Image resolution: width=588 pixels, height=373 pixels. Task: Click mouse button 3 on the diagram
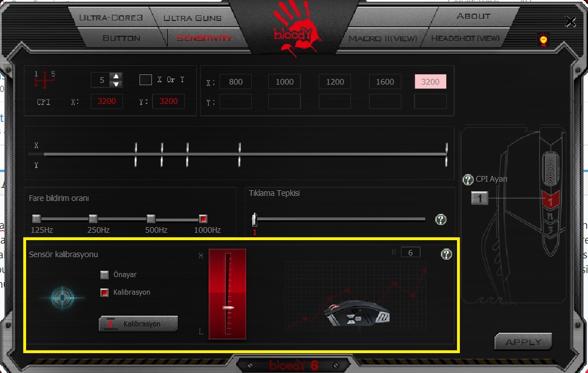[x=550, y=229]
